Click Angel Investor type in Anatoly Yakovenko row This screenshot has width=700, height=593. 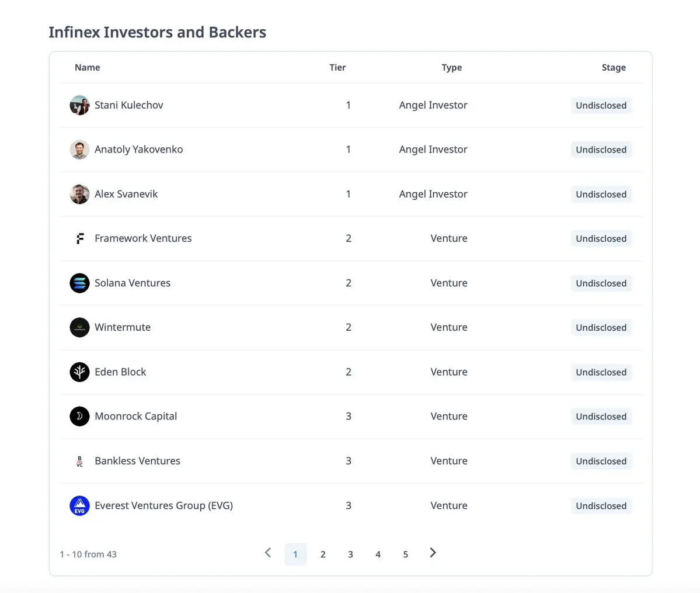(433, 149)
